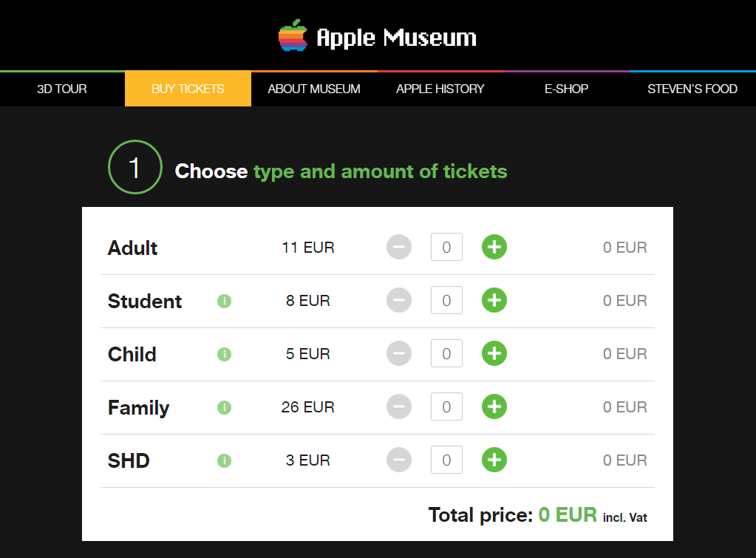The width and height of the screenshot is (756, 558).
Task: Open Apple History section
Action: pos(440,89)
